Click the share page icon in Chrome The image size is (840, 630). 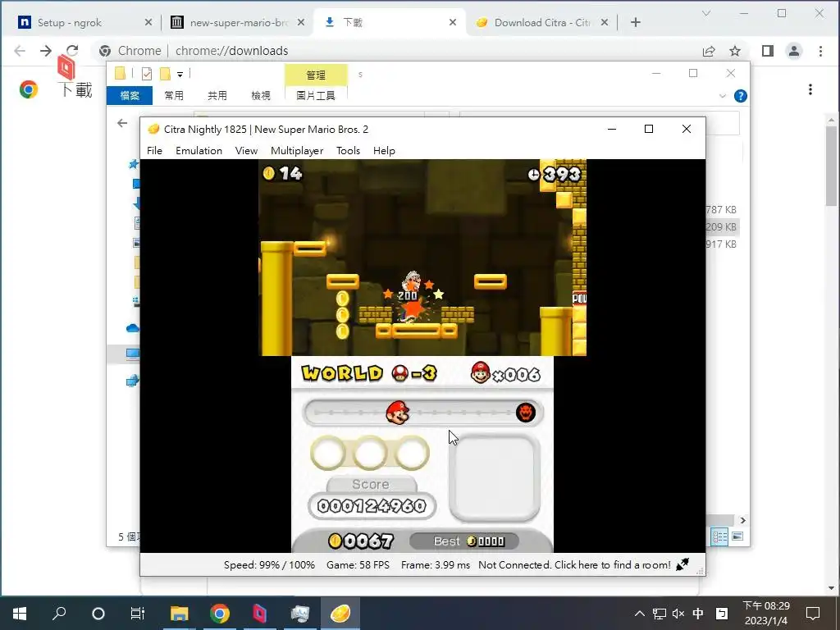pyautogui.click(x=709, y=51)
